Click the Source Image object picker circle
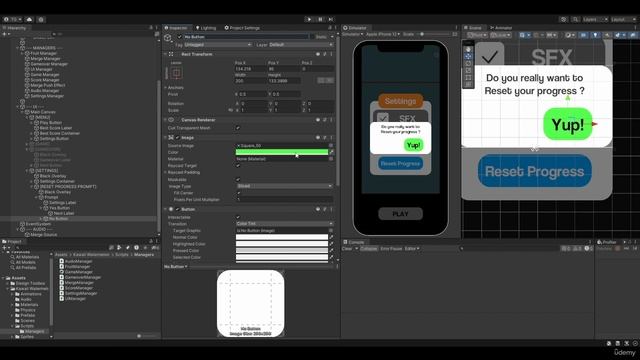 click(331, 146)
